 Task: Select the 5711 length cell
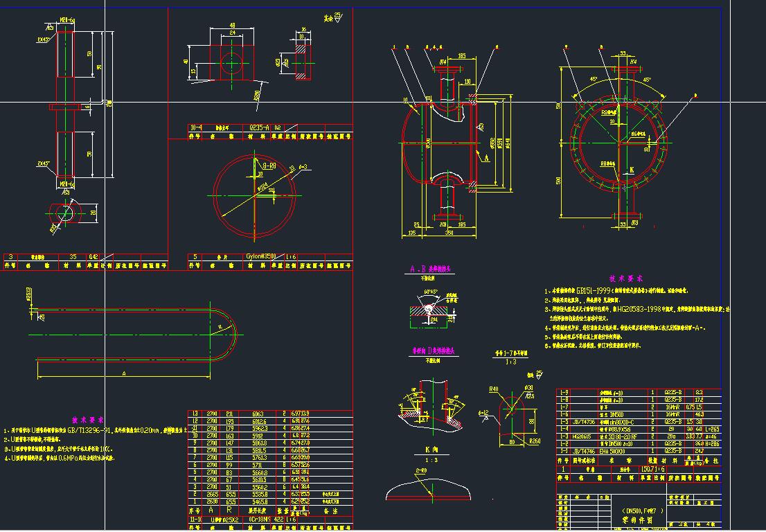(257, 465)
